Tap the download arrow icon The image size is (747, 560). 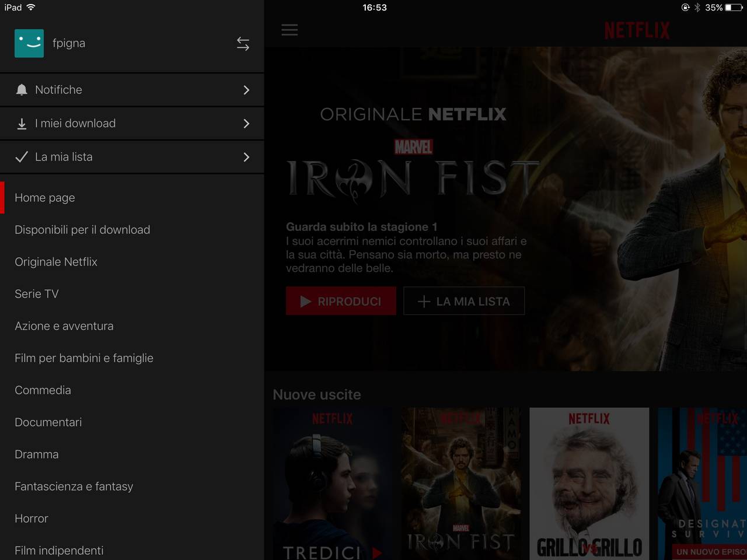click(22, 124)
